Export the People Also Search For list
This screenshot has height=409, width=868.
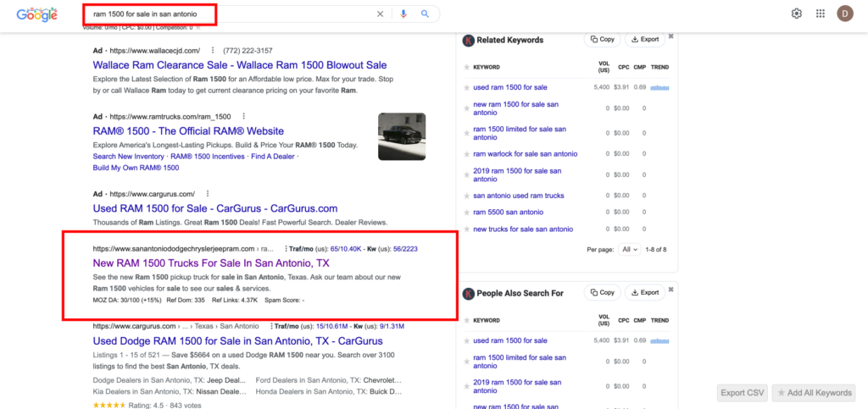645,292
